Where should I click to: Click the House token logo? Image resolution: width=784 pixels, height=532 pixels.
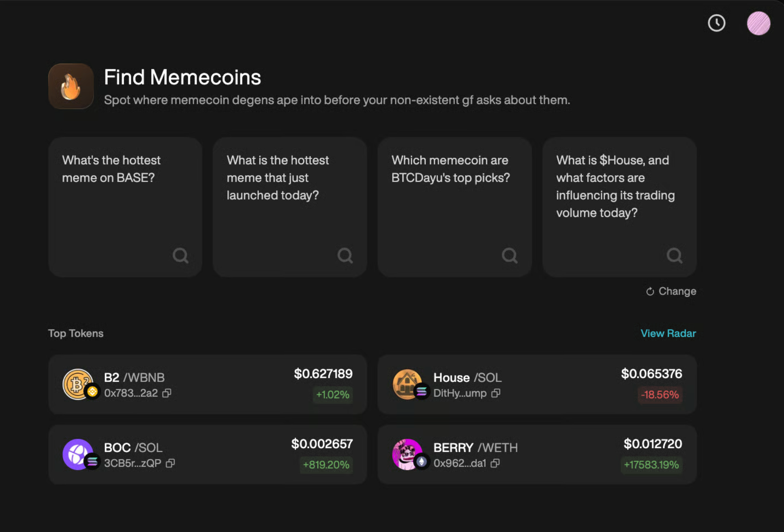[407, 384]
